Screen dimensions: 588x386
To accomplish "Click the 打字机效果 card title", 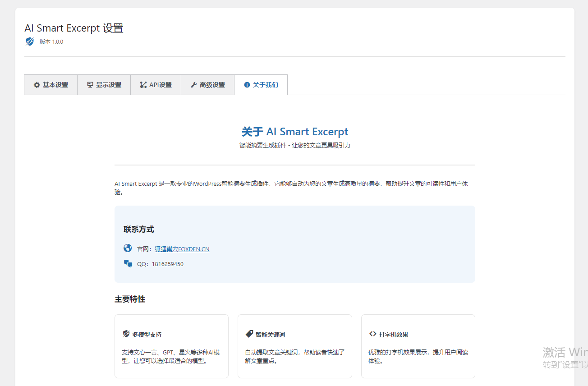I will tap(394, 335).
